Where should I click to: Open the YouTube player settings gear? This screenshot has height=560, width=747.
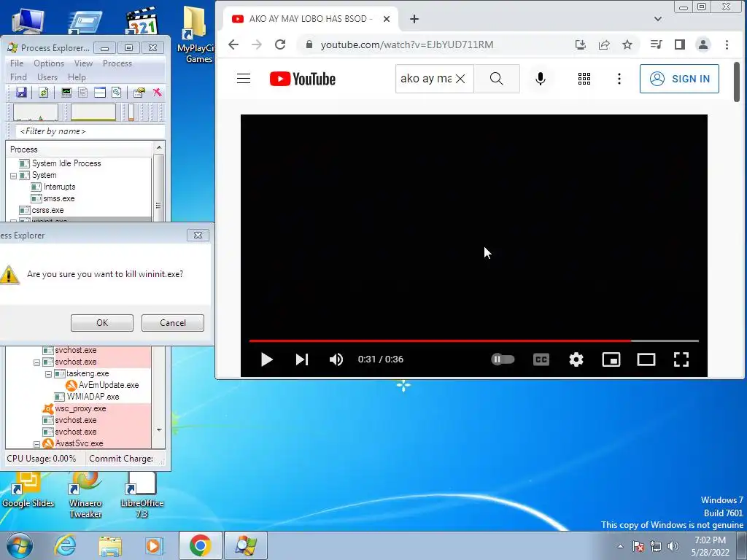[576, 359]
